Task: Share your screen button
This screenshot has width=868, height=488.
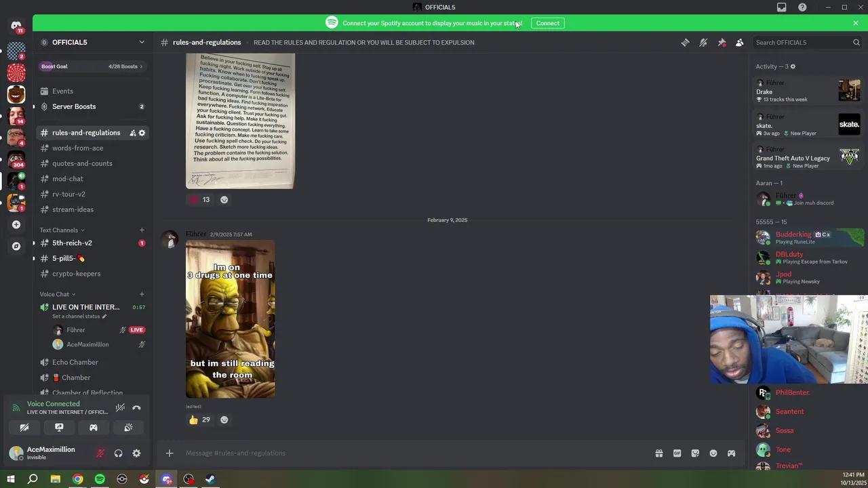Action: pos(59,428)
